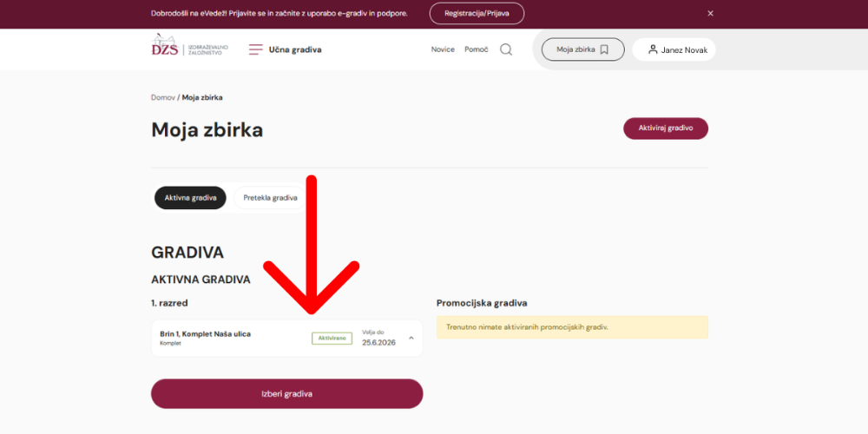Select the Aktivna gradiva tab

190,198
